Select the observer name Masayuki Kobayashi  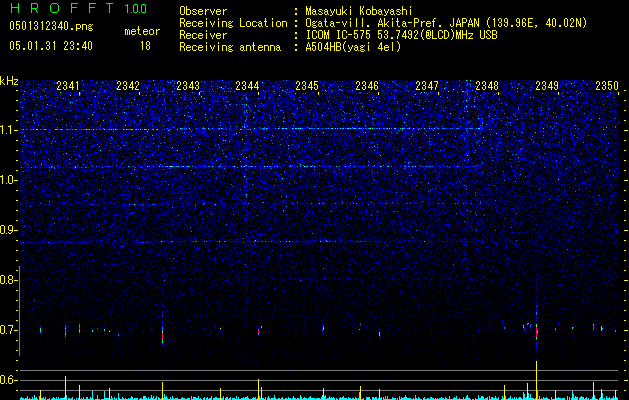click(x=359, y=11)
